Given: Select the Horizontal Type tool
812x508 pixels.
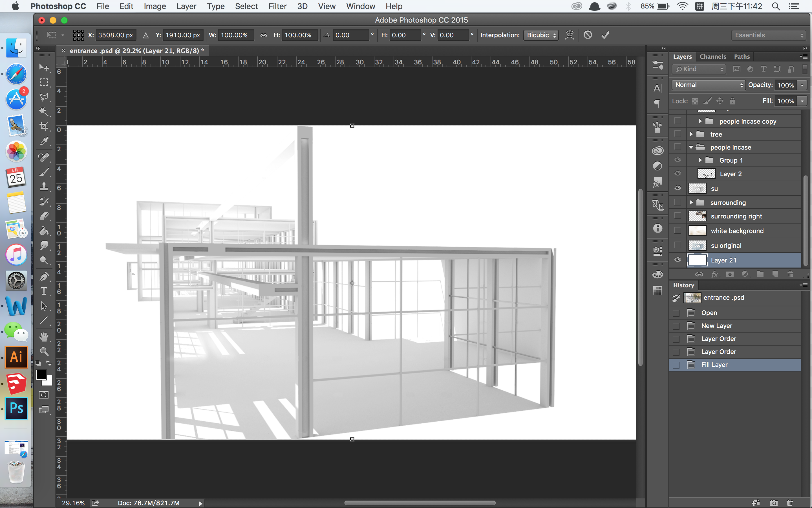Looking at the screenshot, I should tap(44, 291).
